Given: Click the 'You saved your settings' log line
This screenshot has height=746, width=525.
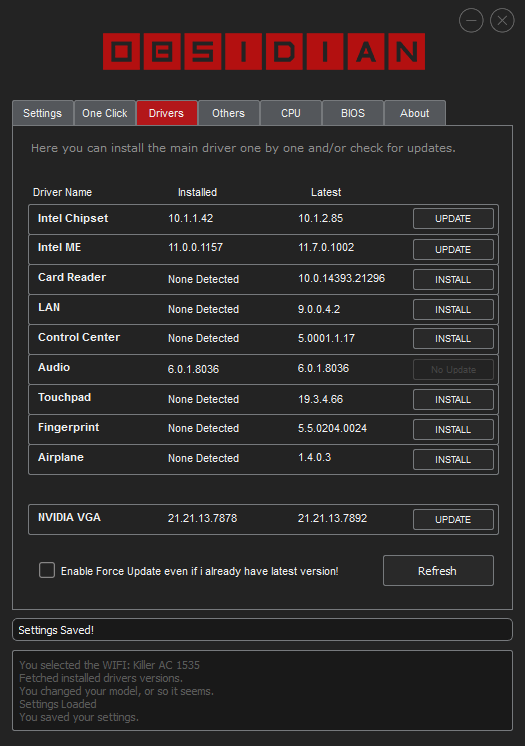Looking at the screenshot, I should tap(79, 717).
